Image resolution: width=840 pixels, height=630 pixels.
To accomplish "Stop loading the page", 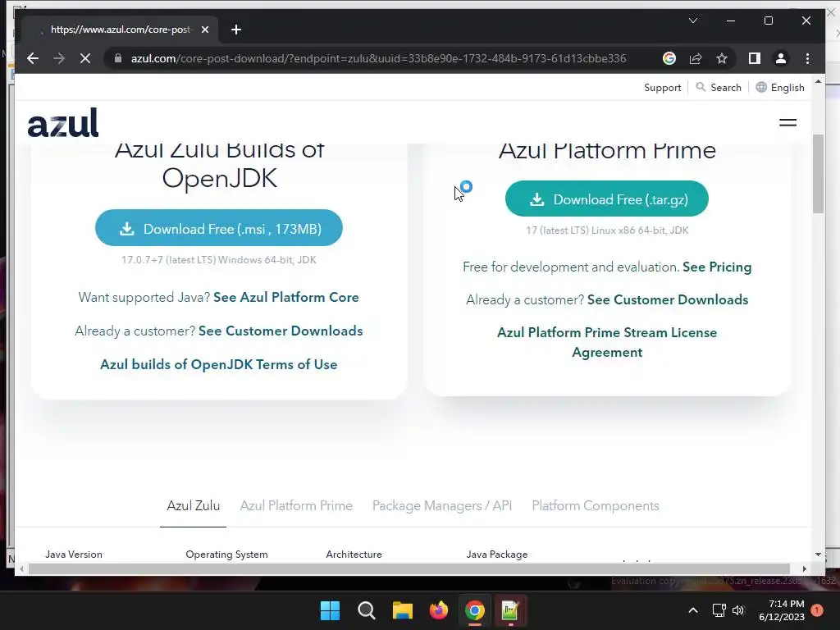I will click(85, 58).
